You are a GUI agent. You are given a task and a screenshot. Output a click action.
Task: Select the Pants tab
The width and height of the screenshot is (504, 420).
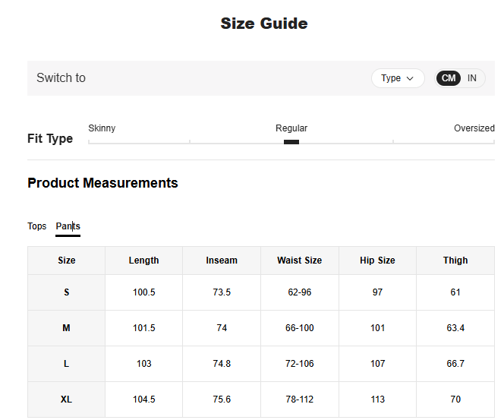pyautogui.click(x=68, y=226)
